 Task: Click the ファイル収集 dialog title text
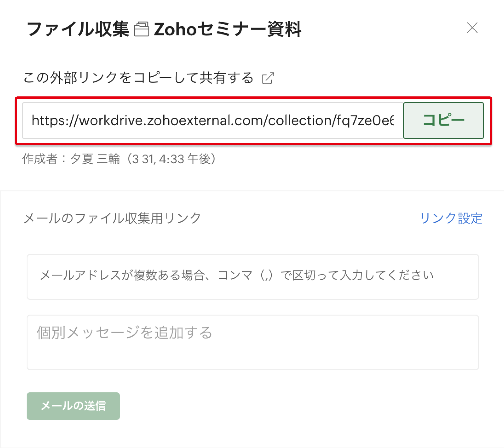[x=78, y=29]
